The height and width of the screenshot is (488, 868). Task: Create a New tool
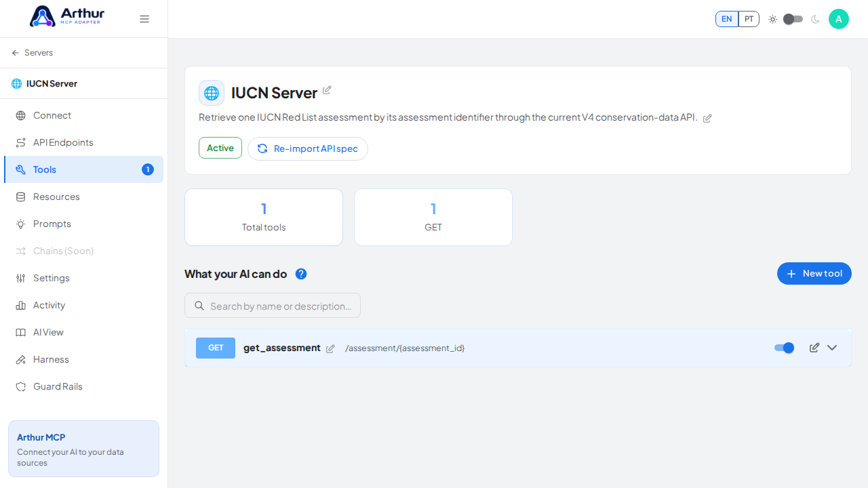coord(814,274)
